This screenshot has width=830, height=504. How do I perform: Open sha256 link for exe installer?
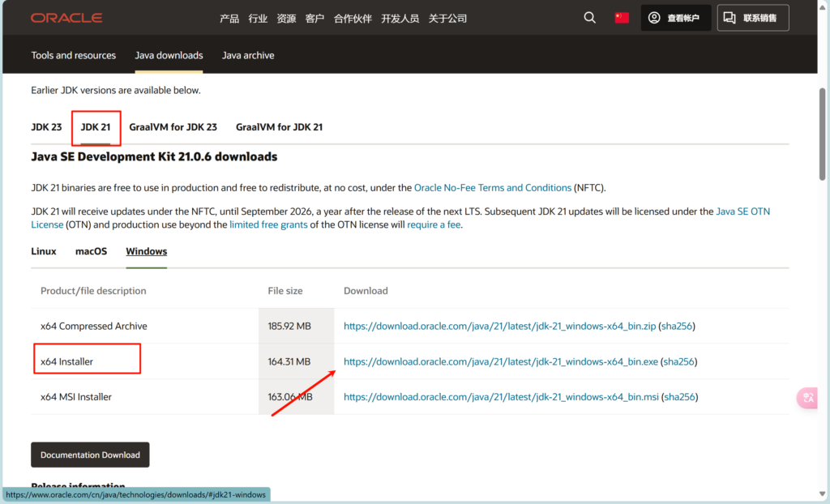(678, 361)
